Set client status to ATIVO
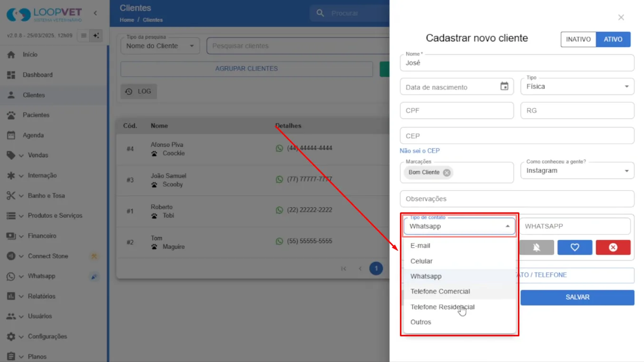The image size is (644, 362). click(613, 39)
